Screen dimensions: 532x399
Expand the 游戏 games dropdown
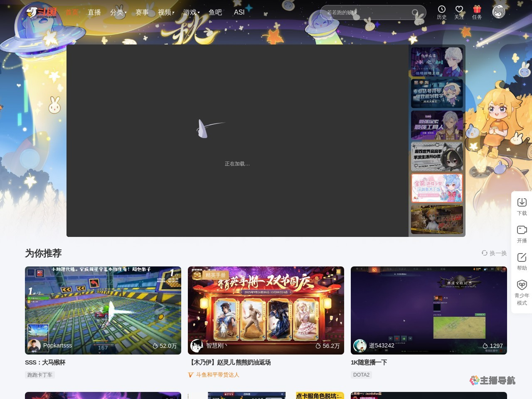click(191, 12)
